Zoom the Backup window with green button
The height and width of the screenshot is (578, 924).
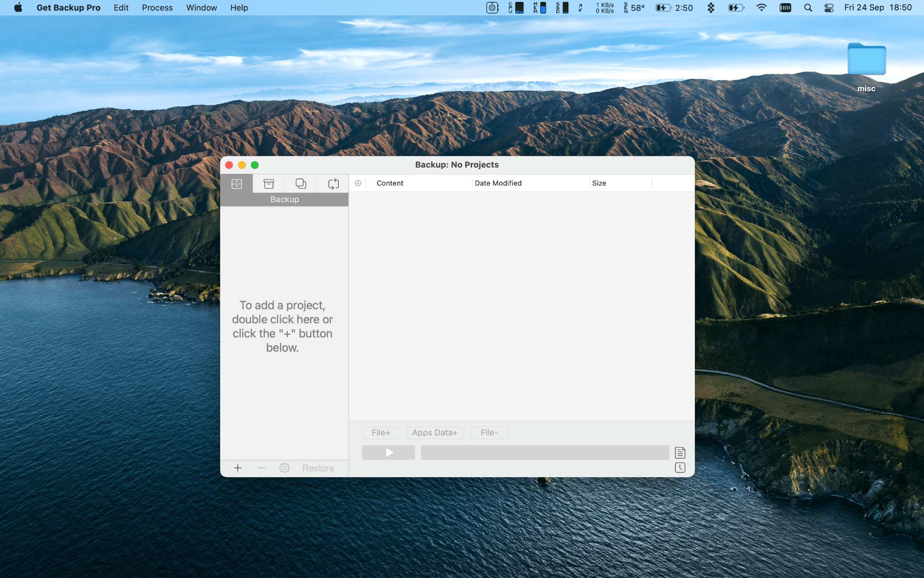255,165
